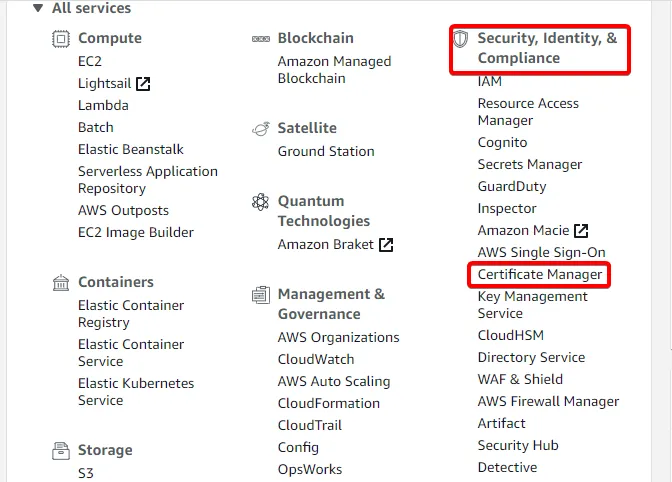Open AWS Firewall Manager

[x=549, y=401]
